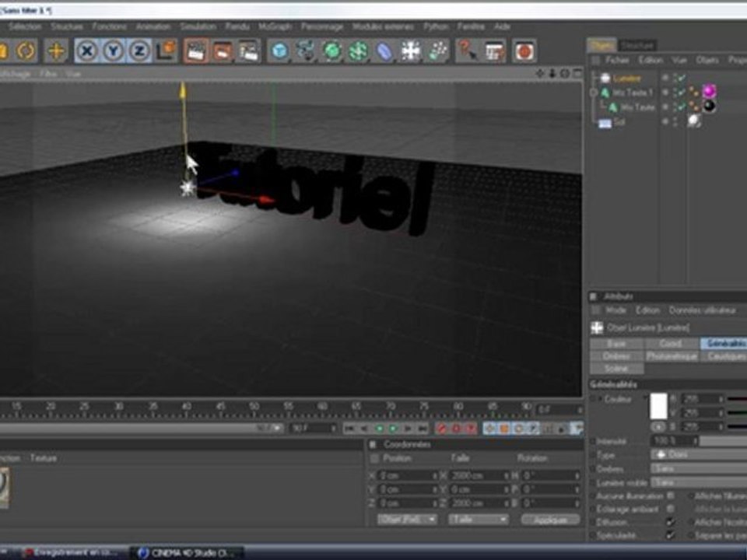Click the Appliquer button in Coordonnées
This screenshot has width=747, height=560.
point(550,520)
